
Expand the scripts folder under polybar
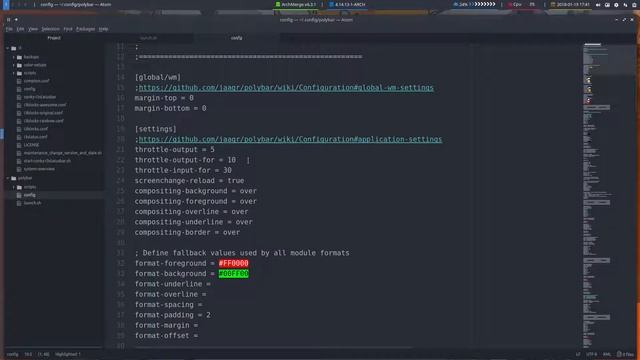[x=13, y=187]
